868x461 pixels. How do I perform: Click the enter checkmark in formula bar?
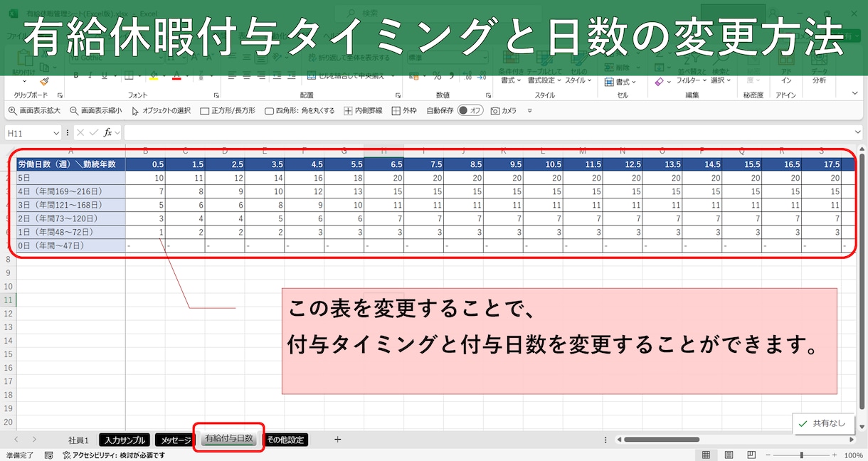pyautogui.click(x=94, y=132)
